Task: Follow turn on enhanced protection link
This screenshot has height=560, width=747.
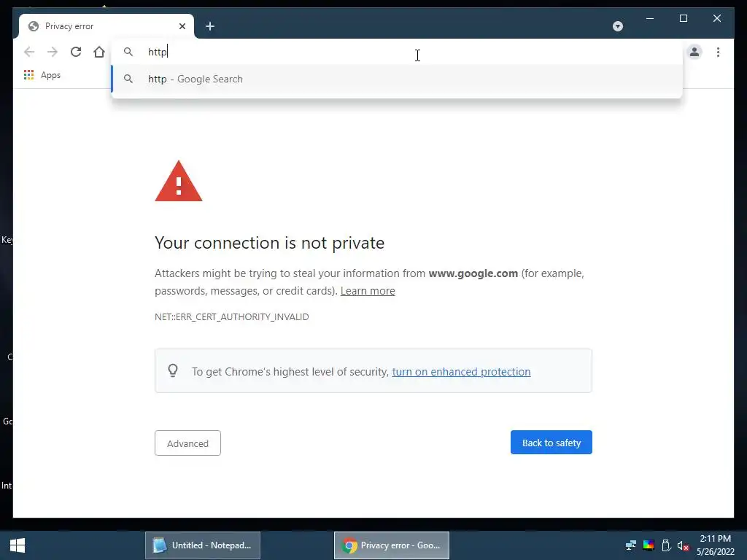Action: [461, 372]
